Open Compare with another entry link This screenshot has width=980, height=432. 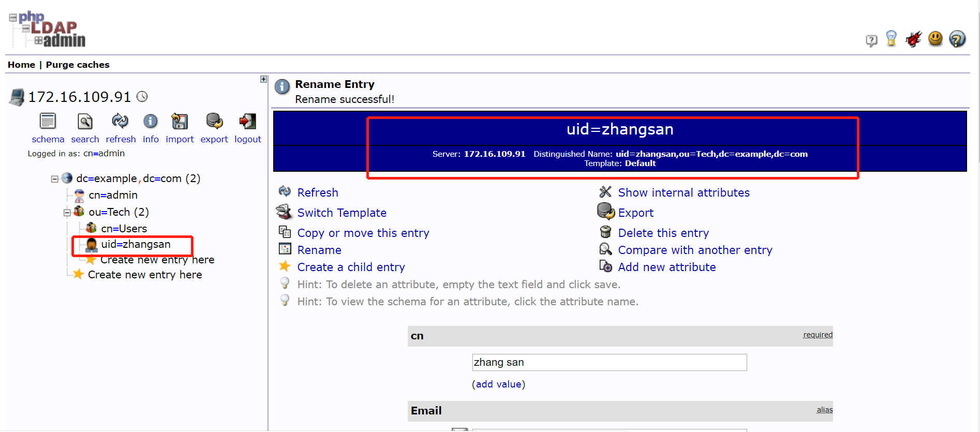pyautogui.click(x=695, y=250)
